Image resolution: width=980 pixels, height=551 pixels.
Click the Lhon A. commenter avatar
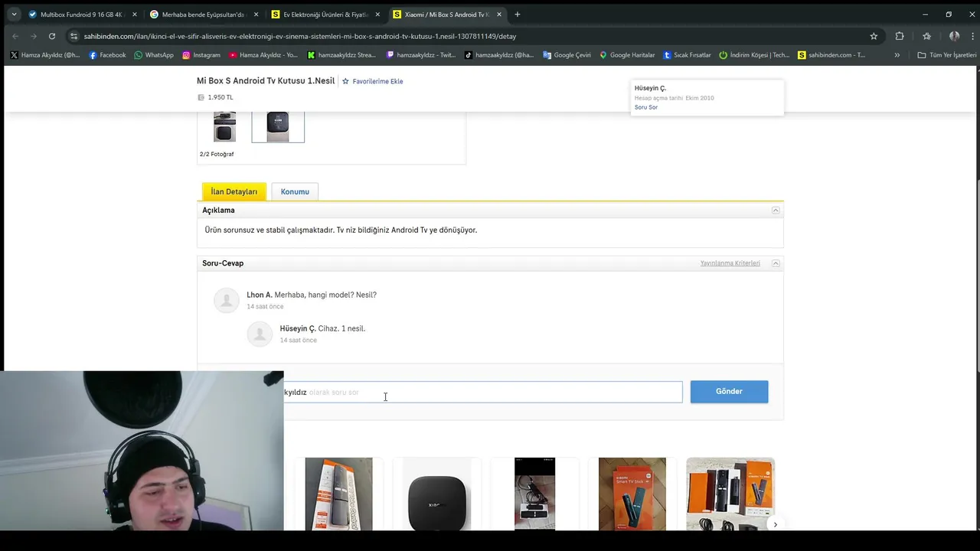[227, 301]
